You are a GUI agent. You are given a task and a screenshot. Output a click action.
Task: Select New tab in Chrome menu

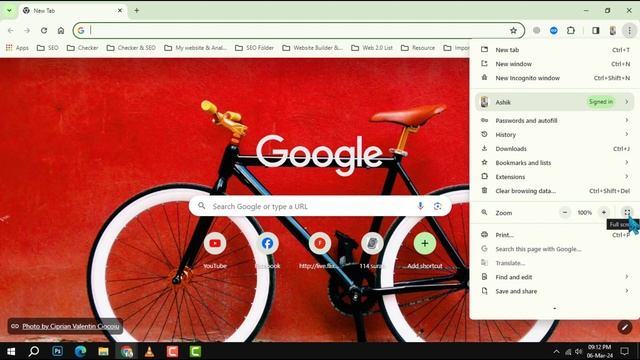[555, 50]
